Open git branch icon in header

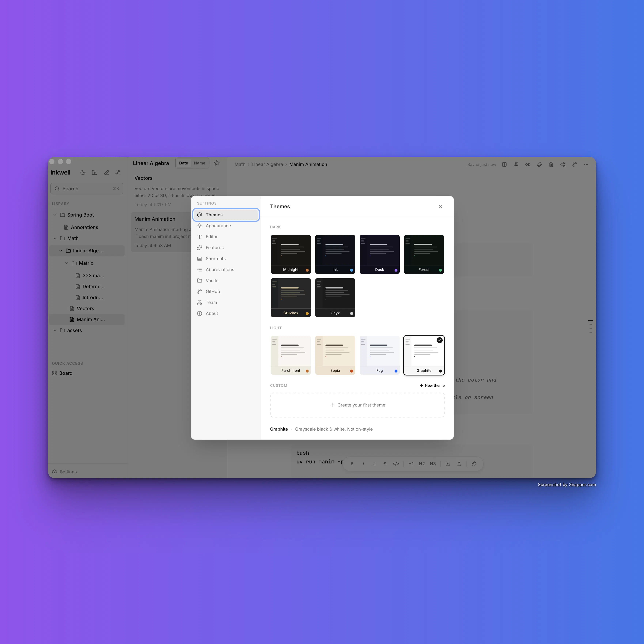click(x=574, y=164)
